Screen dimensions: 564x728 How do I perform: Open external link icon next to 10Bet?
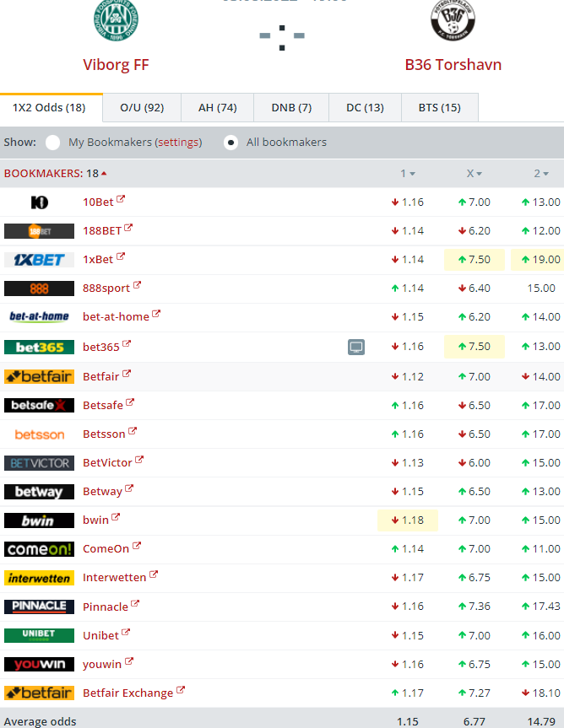tap(121, 200)
